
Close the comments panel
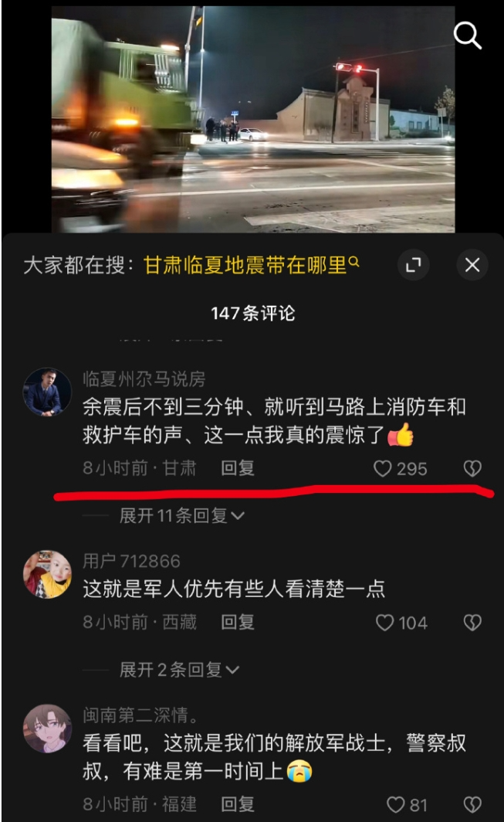pyautogui.click(x=472, y=265)
